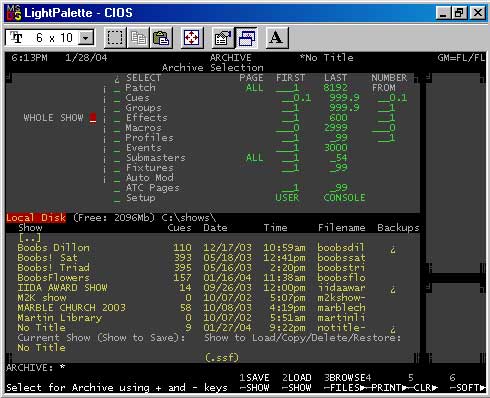Open the 6 x 10 font size dropdown
This screenshot has width=490, height=398.
click(x=86, y=38)
